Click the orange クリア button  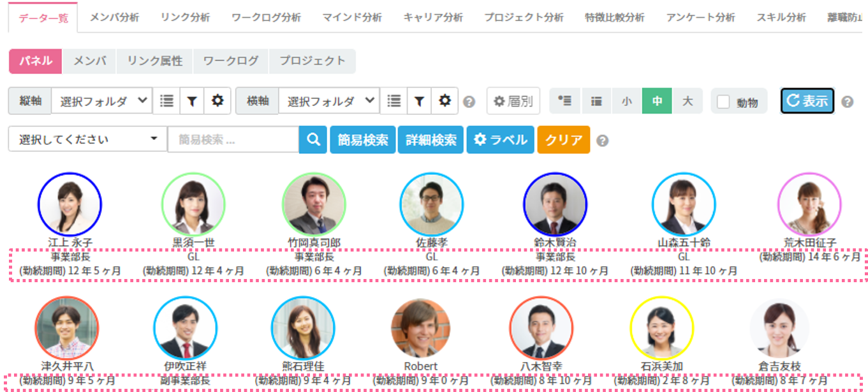tap(563, 140)
